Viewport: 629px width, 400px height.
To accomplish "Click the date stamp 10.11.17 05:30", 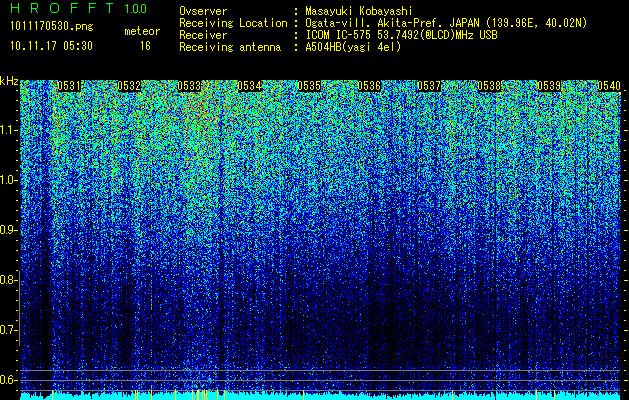I will [51, 46].
